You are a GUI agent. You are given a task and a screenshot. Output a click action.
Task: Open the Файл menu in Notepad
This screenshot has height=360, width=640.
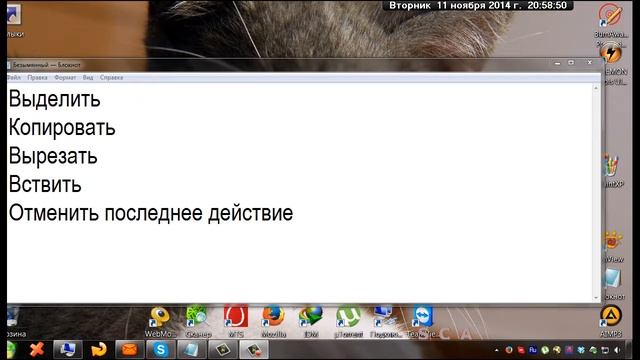point(14,78)
